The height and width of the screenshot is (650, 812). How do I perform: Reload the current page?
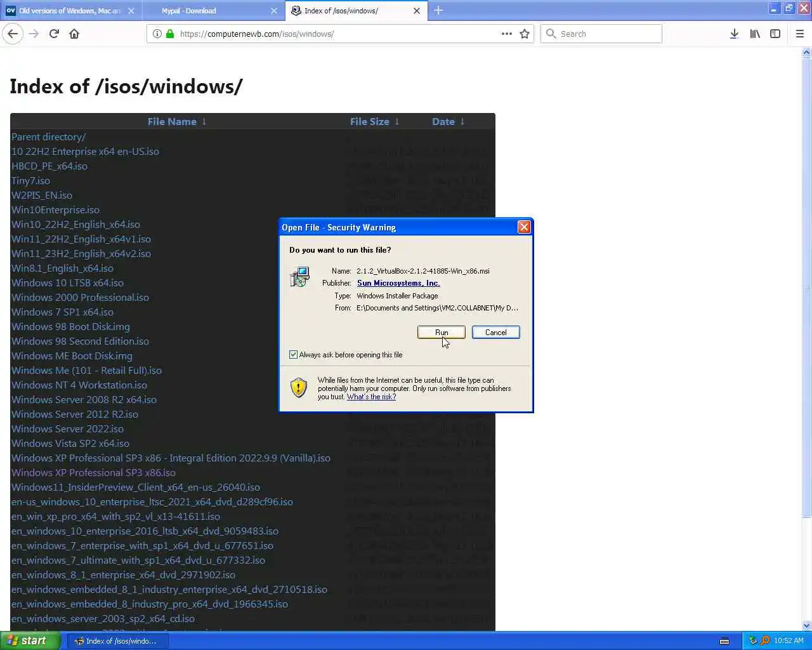(x=54, y=34)
